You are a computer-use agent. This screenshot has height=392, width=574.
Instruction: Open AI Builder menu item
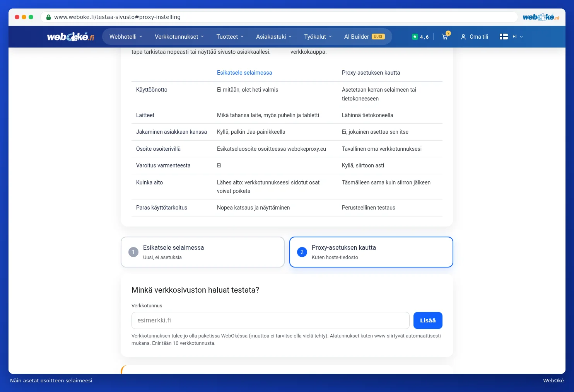[x=364, y=37]
